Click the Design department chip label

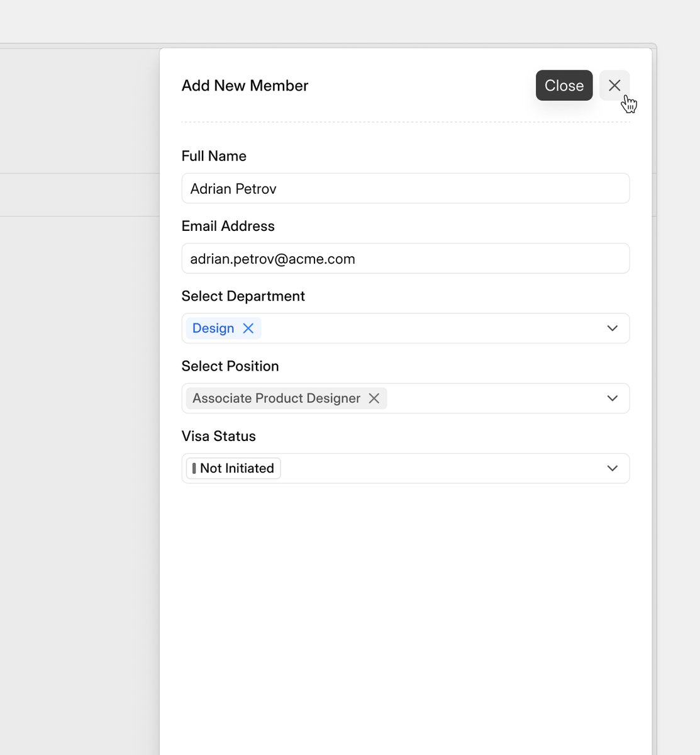(x=213, y=328)
